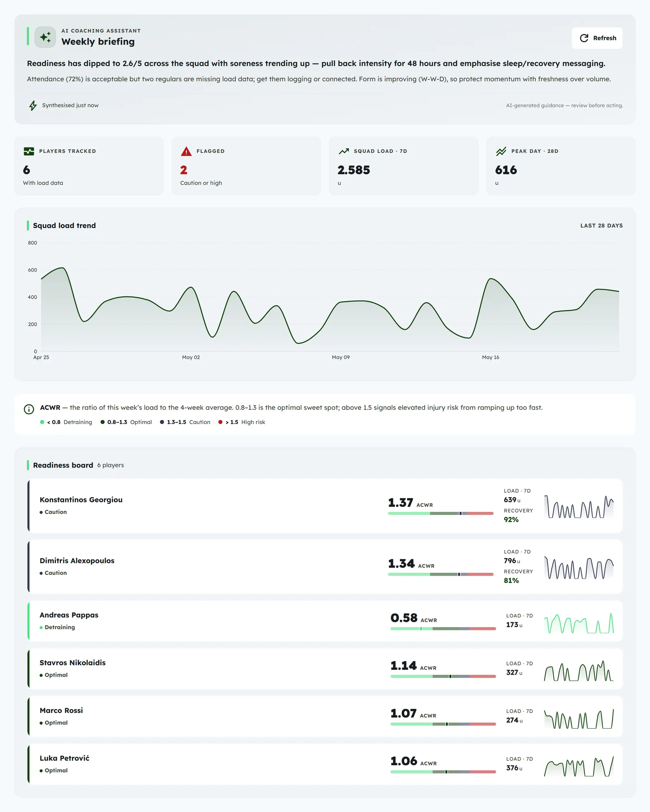Click the lightning bolt Synthesised icon
Image resolution: width=650 pixels, height=812 pixels.
point(33,106)
